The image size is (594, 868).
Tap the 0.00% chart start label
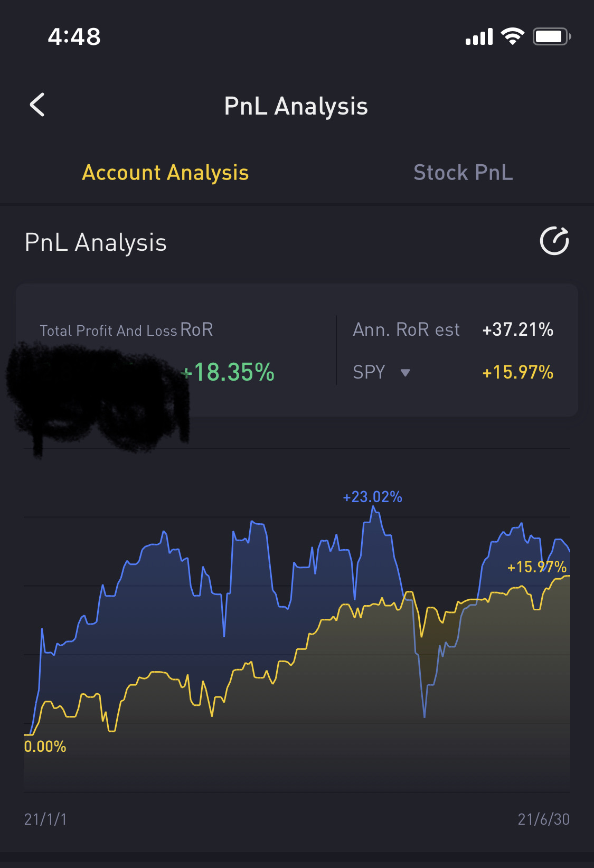pyautogui.click(x=45, y=747)
